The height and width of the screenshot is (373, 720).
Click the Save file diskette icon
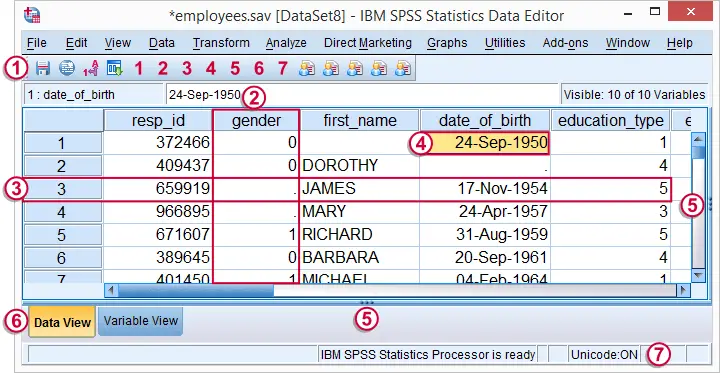tap(43, 69)
